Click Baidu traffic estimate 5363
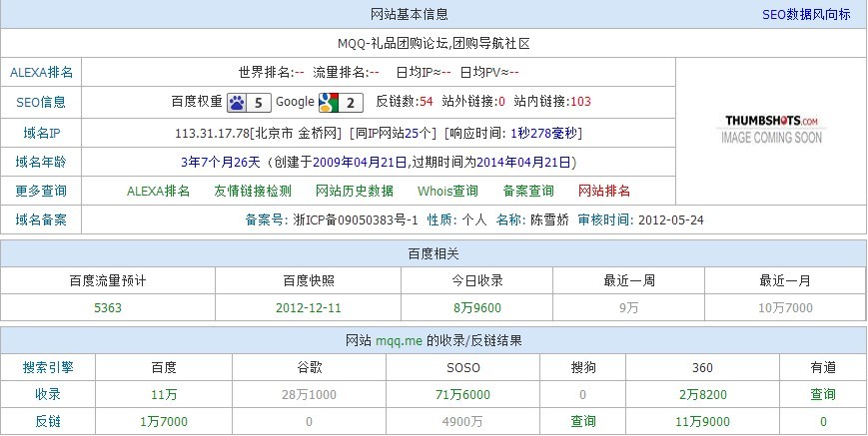This screenshot has width=868, height=436. click(x=108, y=308)
